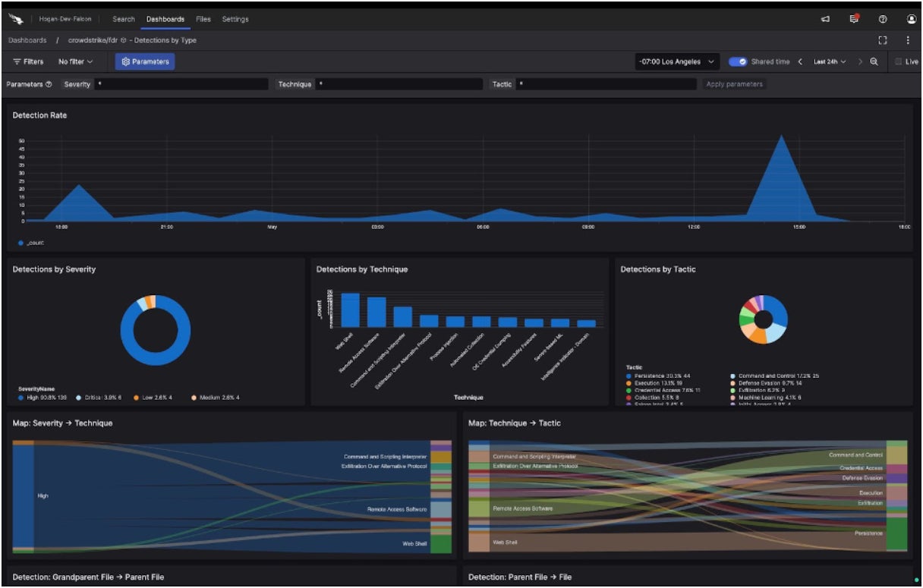The width and height of the screenshot is (923, 588).
Task: Enter fullscreen mode with the expand icon
Action: (883, 40)
